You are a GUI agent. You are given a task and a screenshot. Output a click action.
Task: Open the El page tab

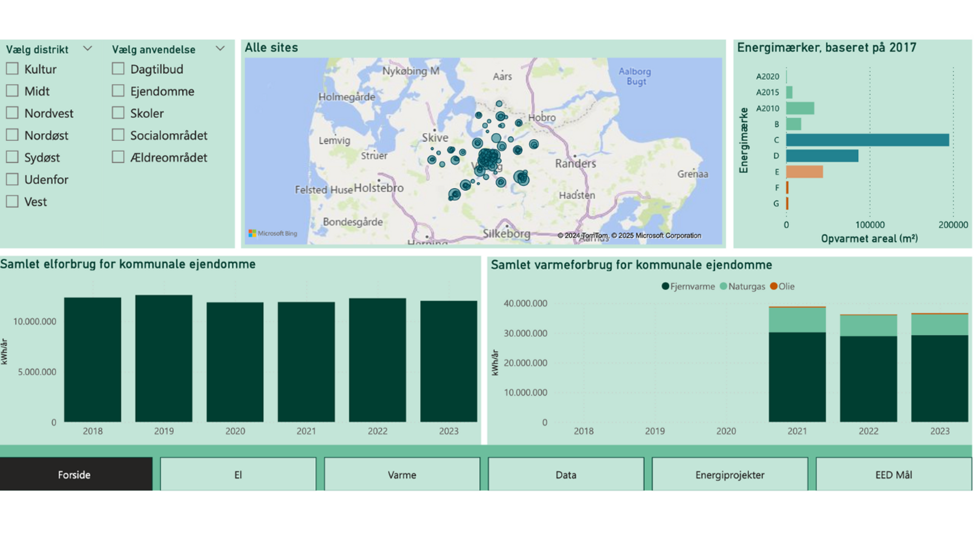tap(238, 474)
